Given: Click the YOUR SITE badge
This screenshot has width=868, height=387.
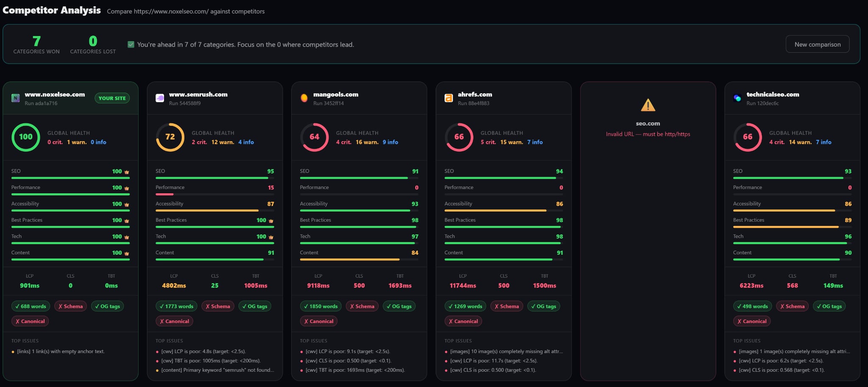Looking at the screenshot, I should [112, 98].
